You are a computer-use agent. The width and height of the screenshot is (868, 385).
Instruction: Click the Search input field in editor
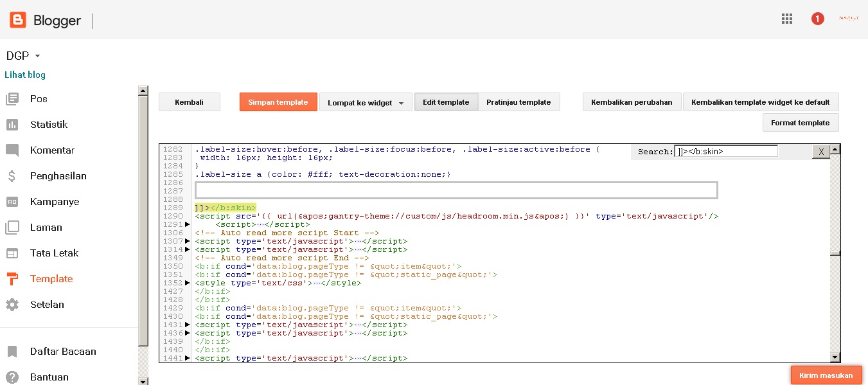tap(726, 152)
